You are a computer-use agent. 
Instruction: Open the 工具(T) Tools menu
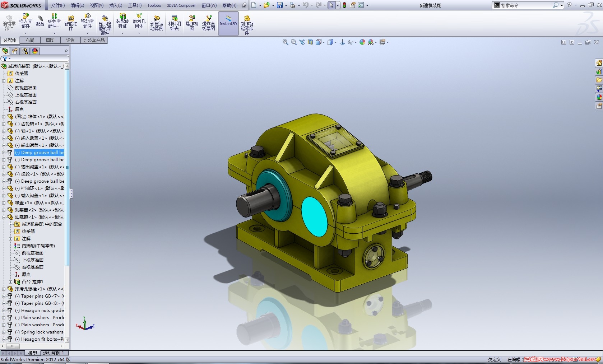[x=135, y=5]
